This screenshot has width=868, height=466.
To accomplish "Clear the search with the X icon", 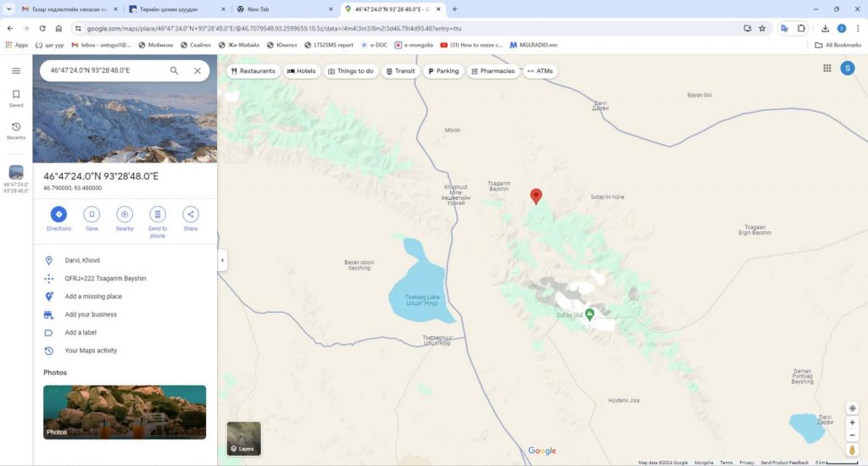I will pos(198,71).
